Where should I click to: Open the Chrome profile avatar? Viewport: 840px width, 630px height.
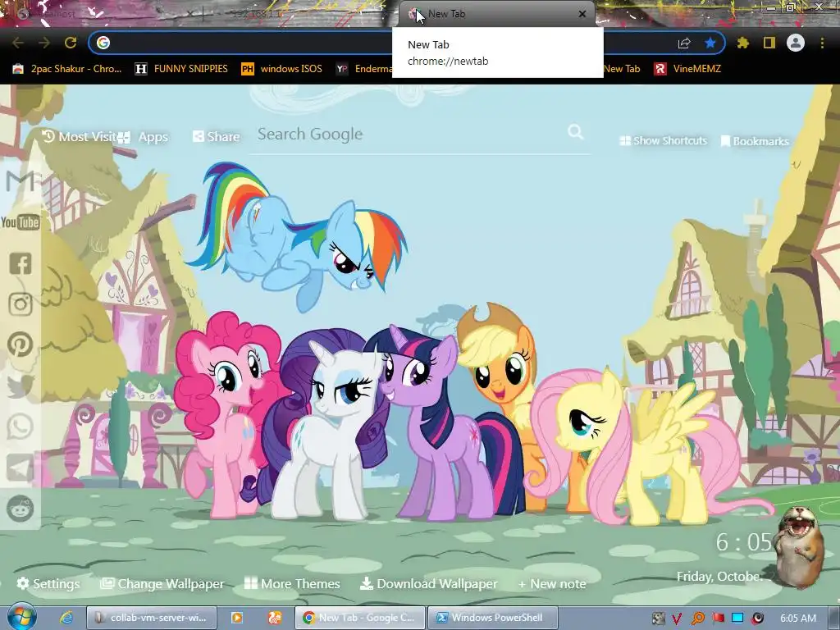coord(796,43)
